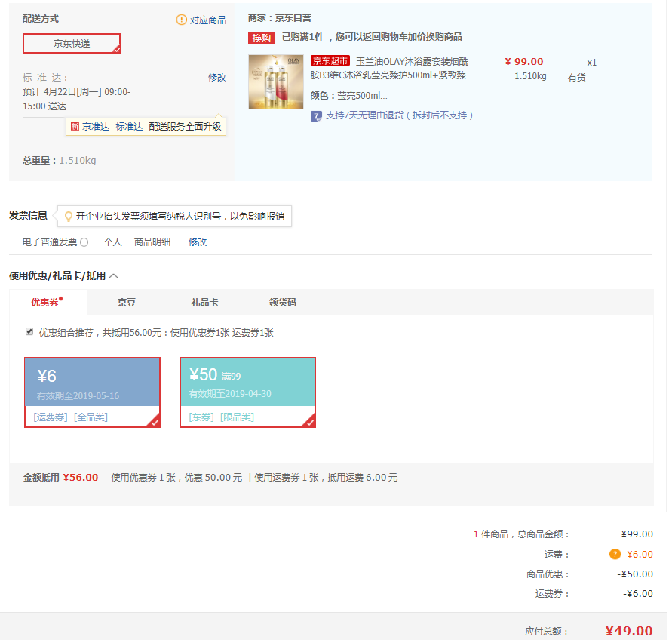This screenshot has width=672, height=640.
Task: Click the 7-day return icon
Action: tap(316, 115)
